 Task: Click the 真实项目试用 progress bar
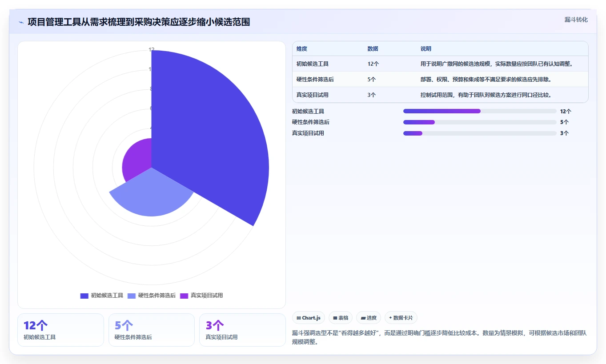(480, 133)
